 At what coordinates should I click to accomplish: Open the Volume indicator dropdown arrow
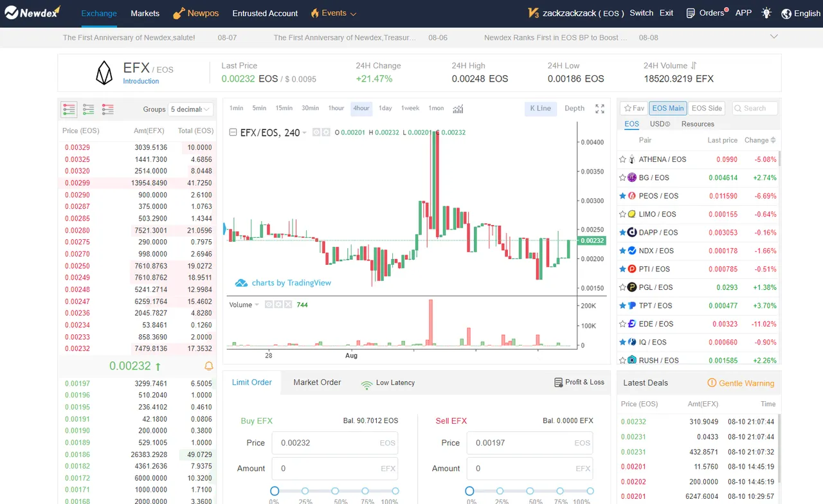(257, 305)
